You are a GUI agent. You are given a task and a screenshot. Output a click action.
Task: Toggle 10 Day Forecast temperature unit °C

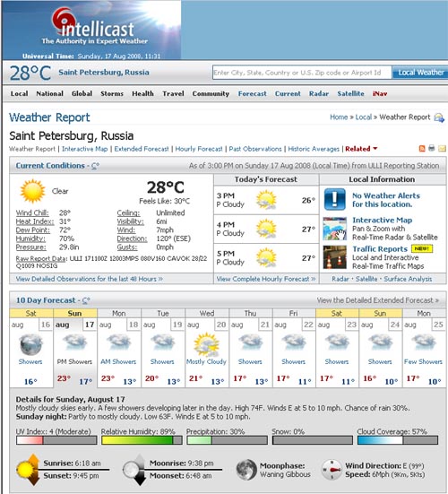[x=86, y=300]
